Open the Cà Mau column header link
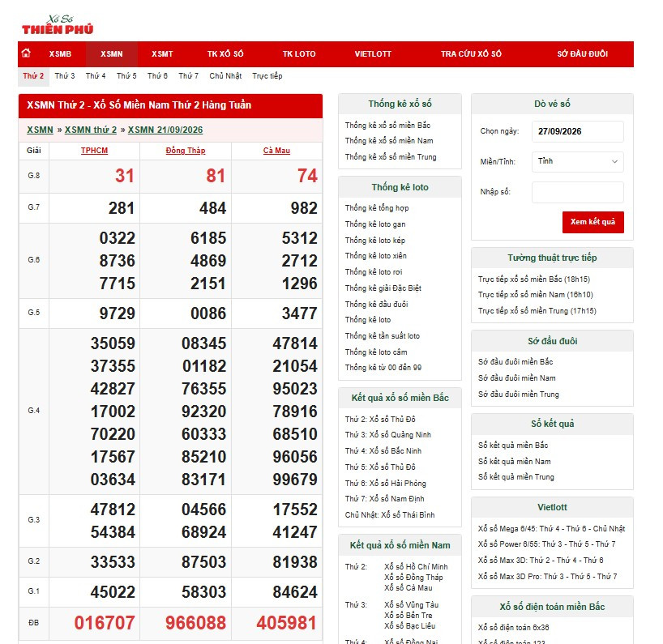Screen dimensions: 663x644 point(276,151)
